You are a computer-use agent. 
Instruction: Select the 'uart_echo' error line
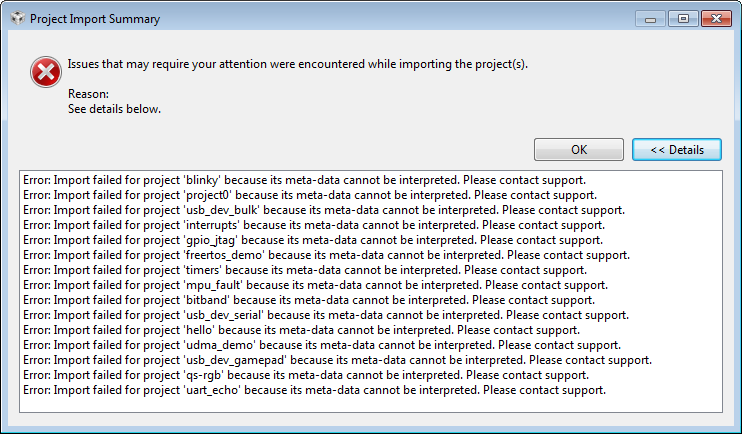coord(314,390)
